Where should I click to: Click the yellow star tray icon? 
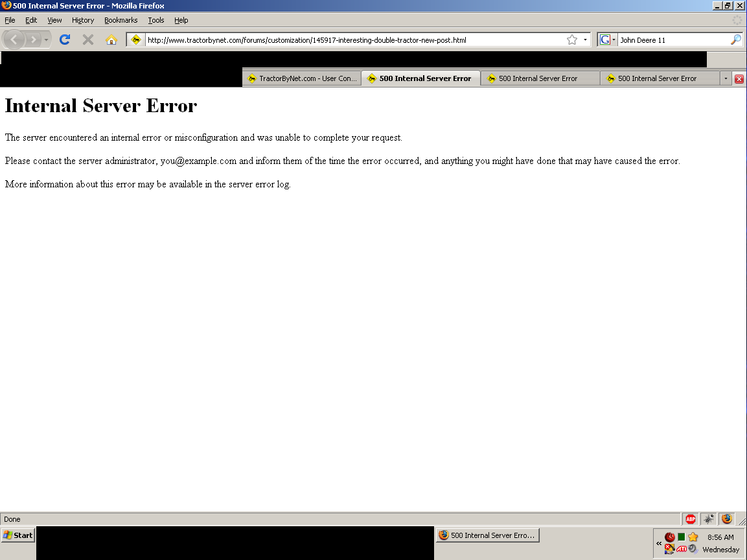[693, 537]
